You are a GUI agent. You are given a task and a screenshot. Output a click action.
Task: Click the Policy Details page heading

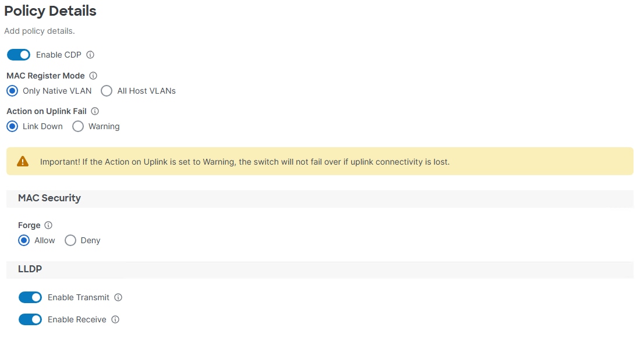click(50, 11)
